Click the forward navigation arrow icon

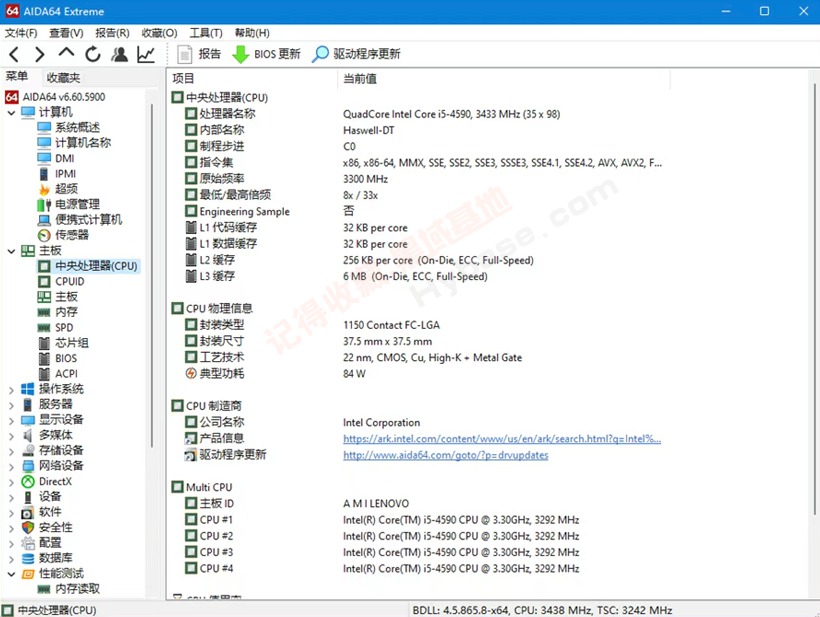point(40,54)
